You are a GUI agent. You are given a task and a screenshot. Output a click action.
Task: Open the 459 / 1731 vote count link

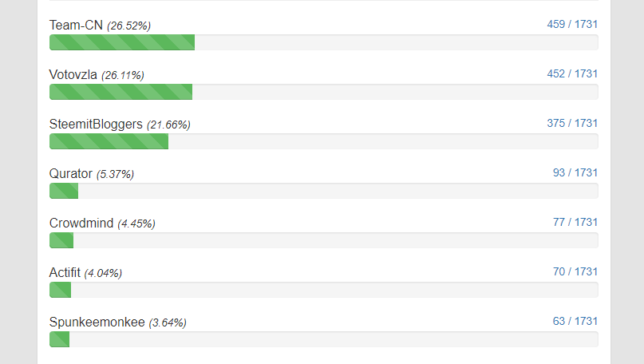tap(572, 24)
